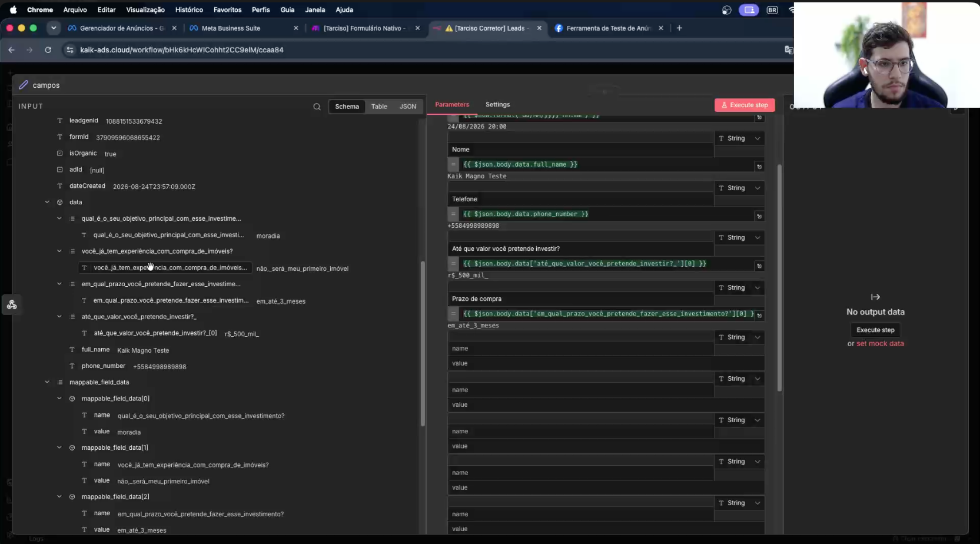980x544 pixels.
Task: Click the flask icon in Execute step button
Action: [x=724, y=105]
